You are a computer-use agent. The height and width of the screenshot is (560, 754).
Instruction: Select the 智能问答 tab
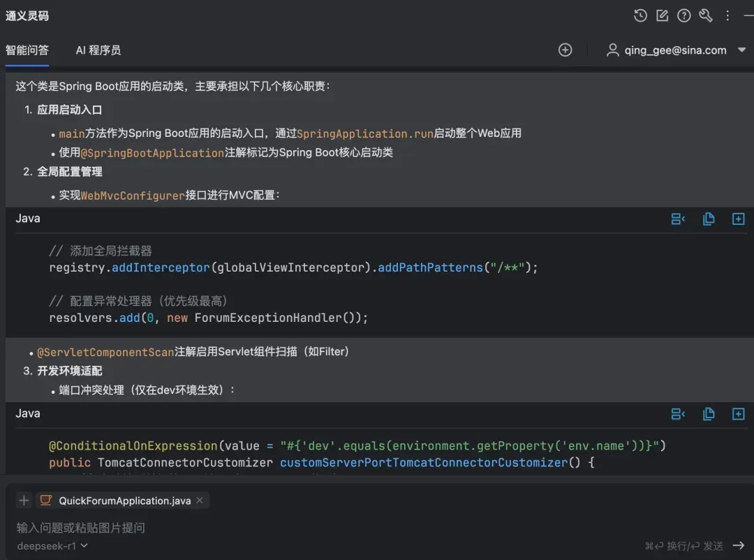coord(27,50)
